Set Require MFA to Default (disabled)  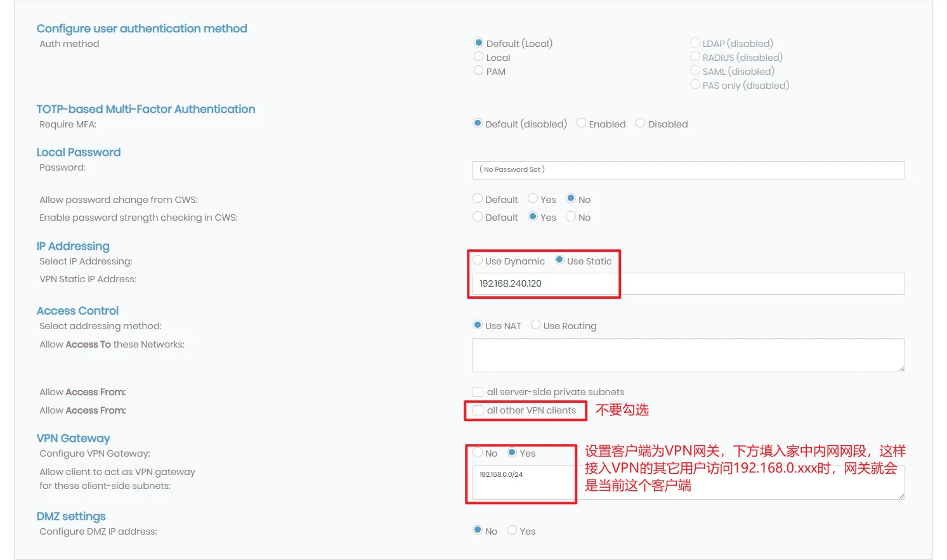tap(478, 124)
